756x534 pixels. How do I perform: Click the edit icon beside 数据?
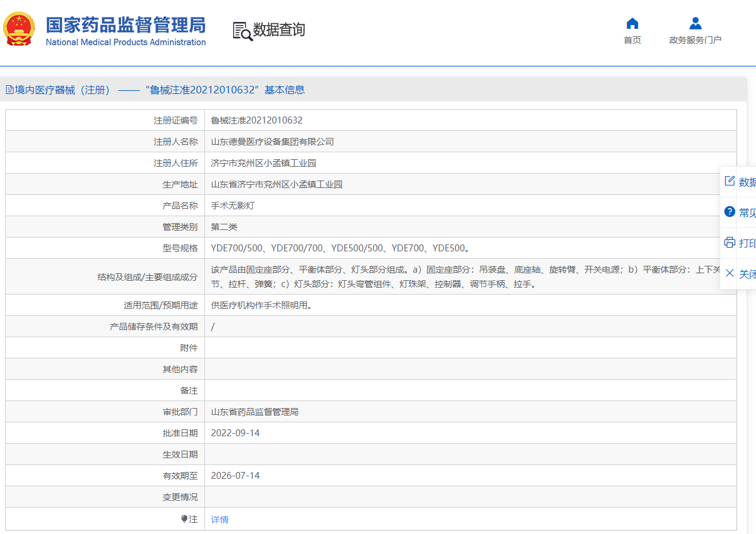729,181
